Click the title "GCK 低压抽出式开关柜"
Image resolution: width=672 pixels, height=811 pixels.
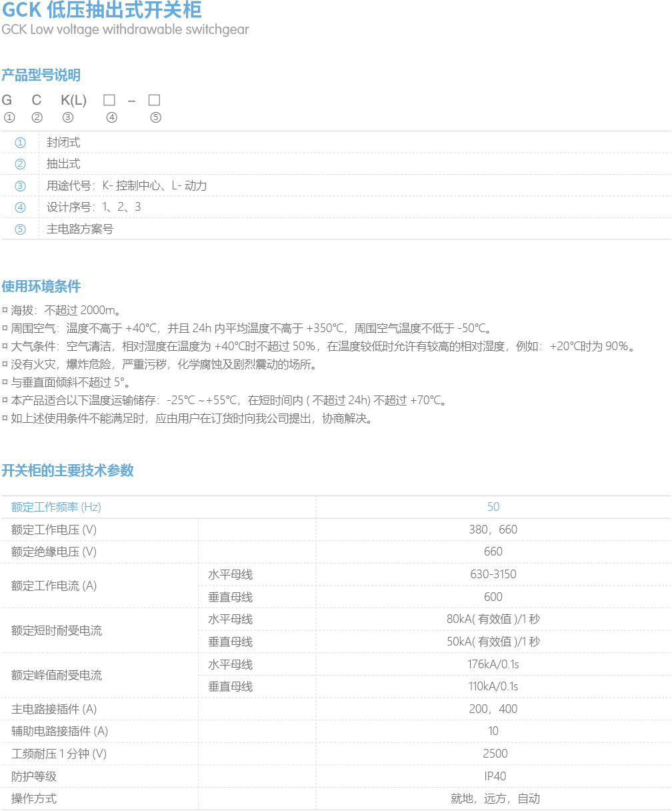point(101,10)
